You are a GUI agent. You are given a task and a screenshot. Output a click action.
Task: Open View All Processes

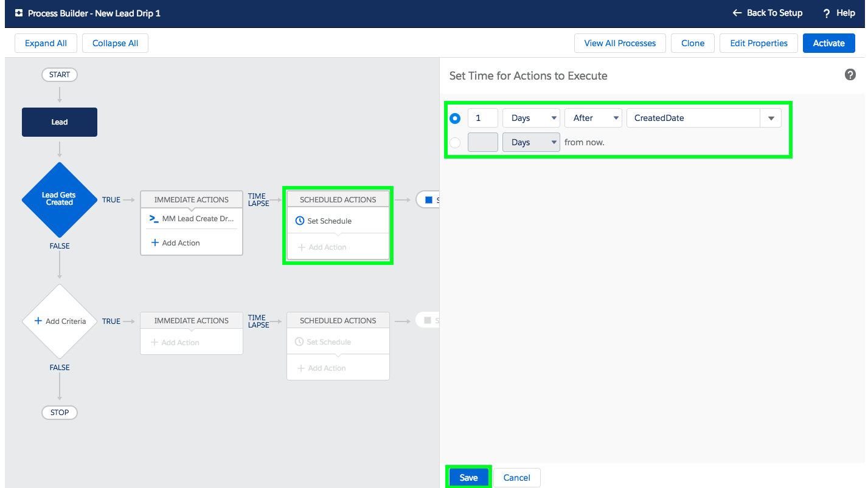coord(620,43)
